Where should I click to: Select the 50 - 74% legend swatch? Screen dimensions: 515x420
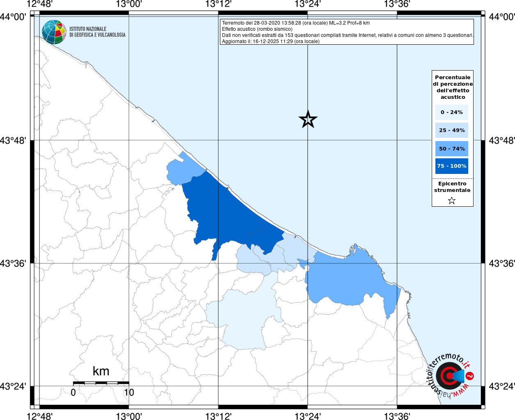(451, 148)
